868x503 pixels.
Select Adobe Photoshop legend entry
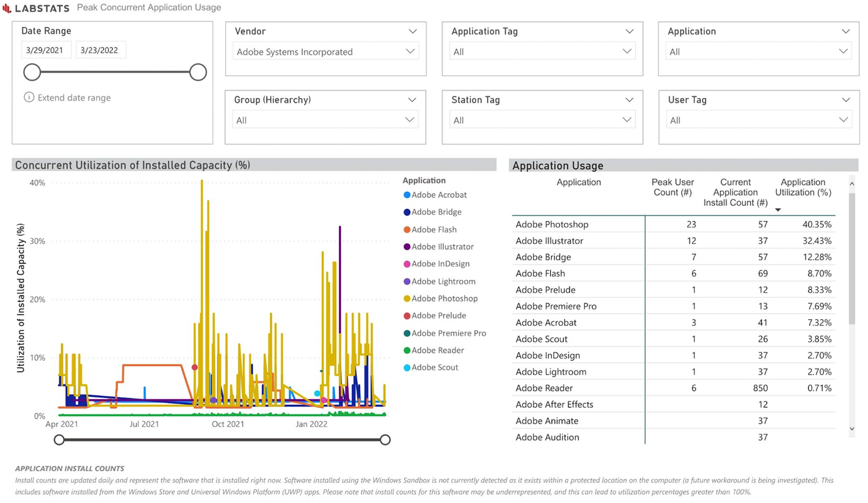(440, 298)
